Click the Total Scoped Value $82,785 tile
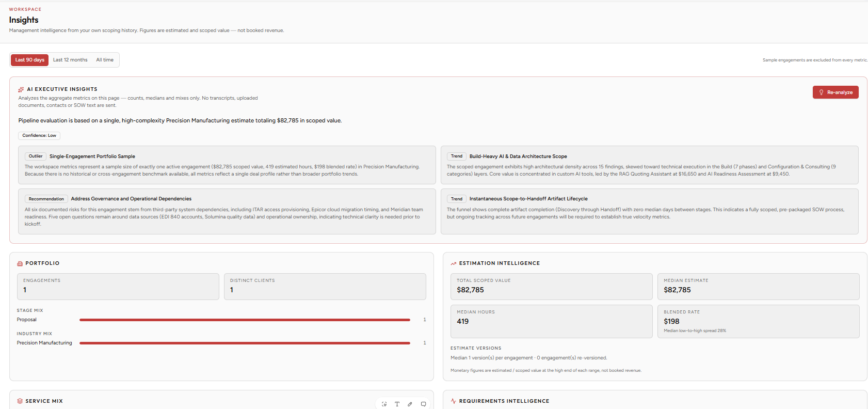This screenshot has height=409, width=868. pos(552,287)
